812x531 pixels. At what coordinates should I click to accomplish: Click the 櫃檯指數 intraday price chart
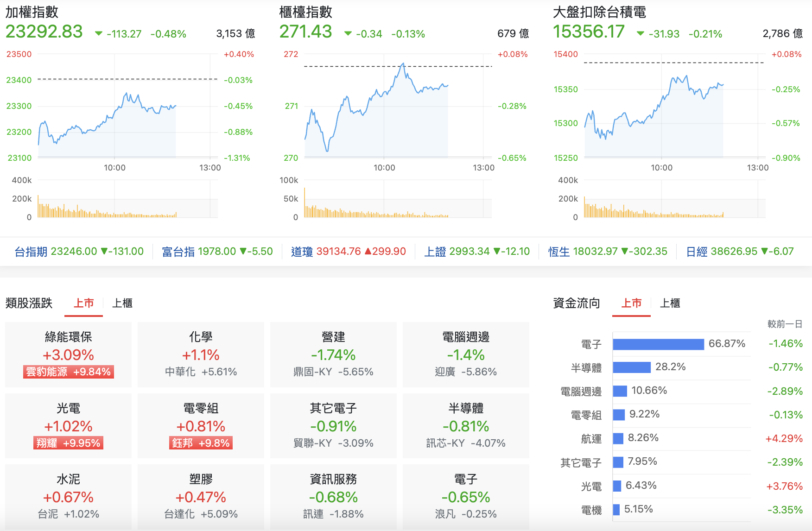(x=398, y=106)
